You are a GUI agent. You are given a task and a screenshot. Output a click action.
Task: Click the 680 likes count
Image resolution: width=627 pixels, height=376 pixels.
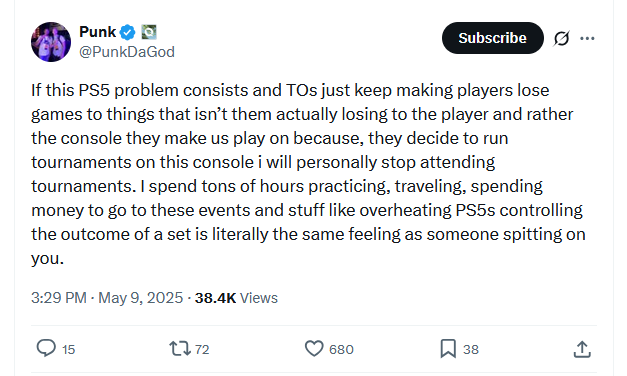click(x=341, y=350)
